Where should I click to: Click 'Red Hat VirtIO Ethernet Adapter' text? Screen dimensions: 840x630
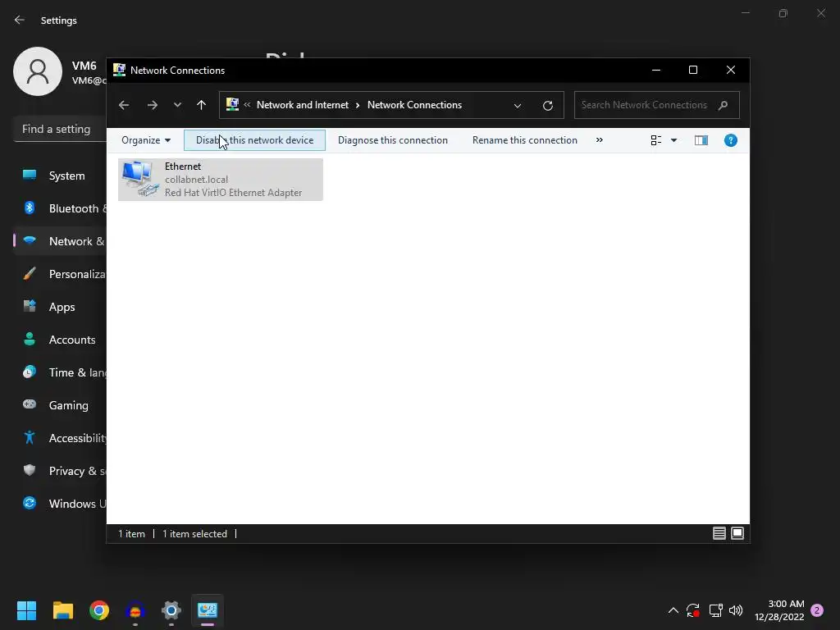[x=234, y=192]
